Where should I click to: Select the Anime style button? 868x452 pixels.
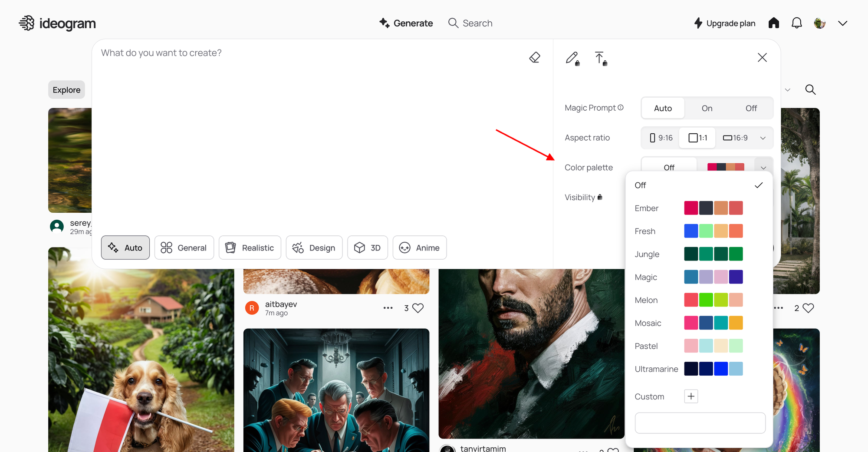pyautogui.click(x=420, y=247)
